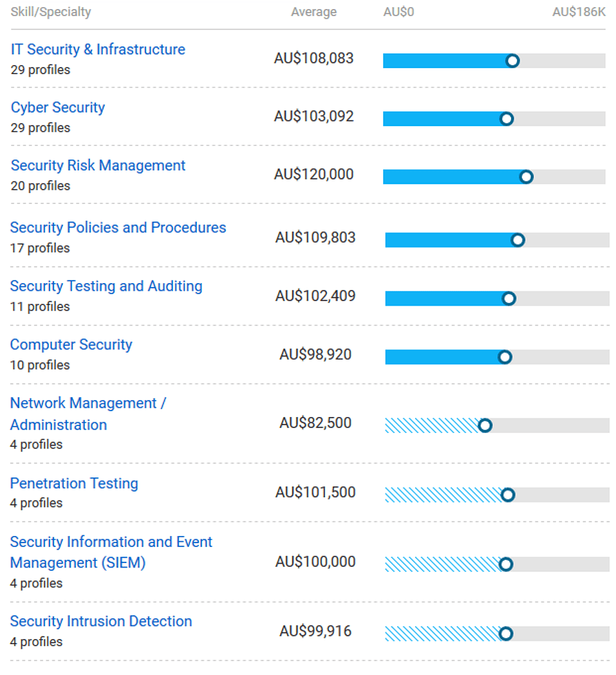
Task: Click the Penetration Testing striped bar marker
Action: tap(508, 495)
